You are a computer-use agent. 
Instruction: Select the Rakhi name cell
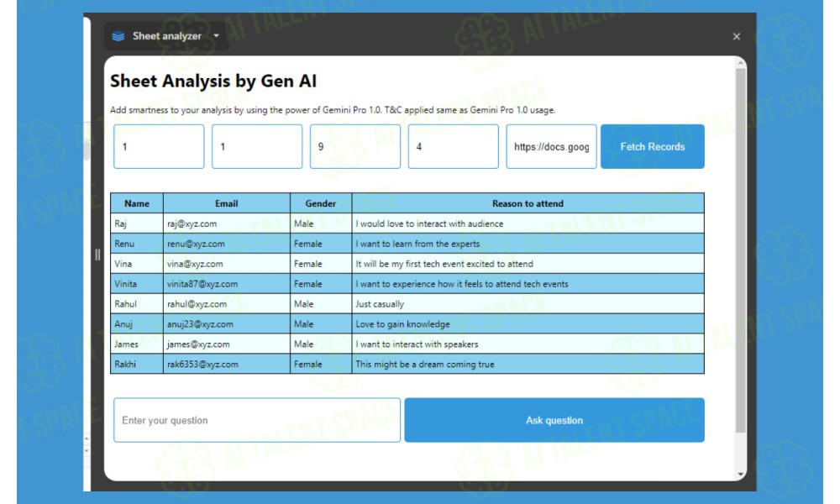coord(137,365)
